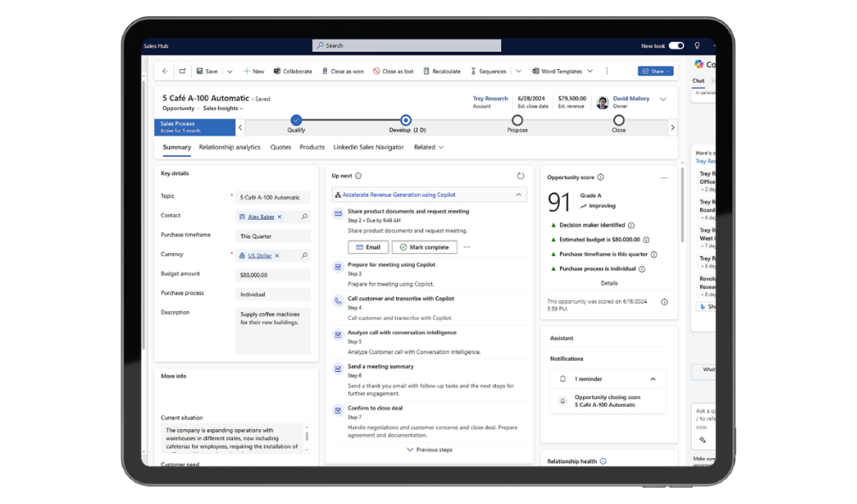Select the Close stage in the sales process
The width and height of the screenshot is (857, 504).
(618, 121)
